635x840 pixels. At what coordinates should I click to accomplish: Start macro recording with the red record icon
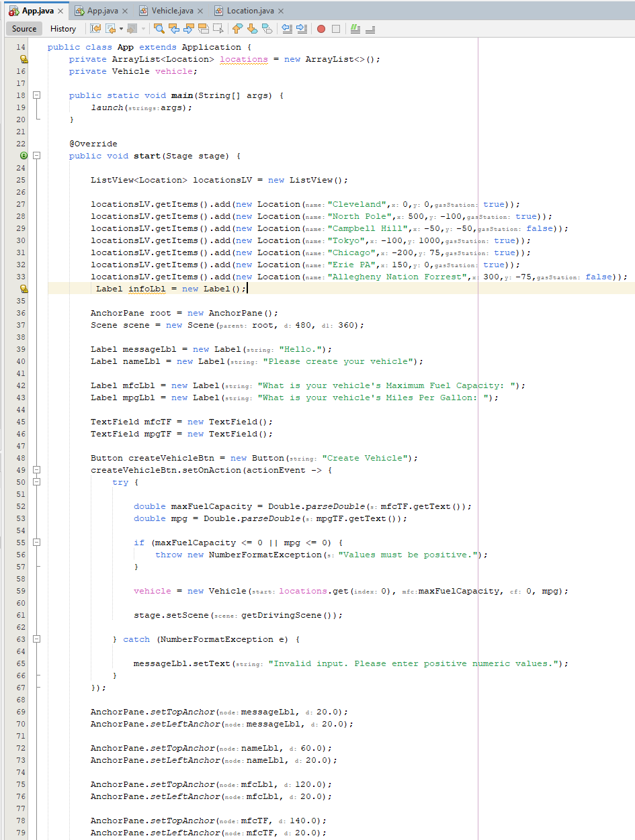tap(321, 28)
